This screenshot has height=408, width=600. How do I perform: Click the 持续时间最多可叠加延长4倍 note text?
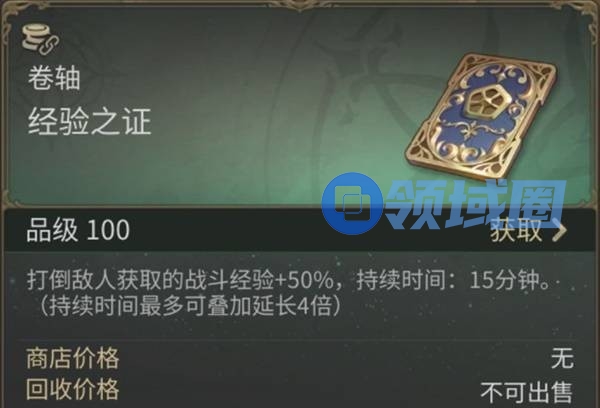(x=190, y=306)
